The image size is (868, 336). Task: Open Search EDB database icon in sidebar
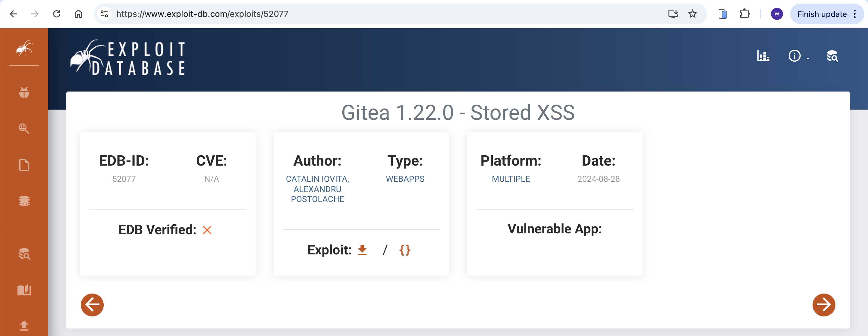coord(24,254)
